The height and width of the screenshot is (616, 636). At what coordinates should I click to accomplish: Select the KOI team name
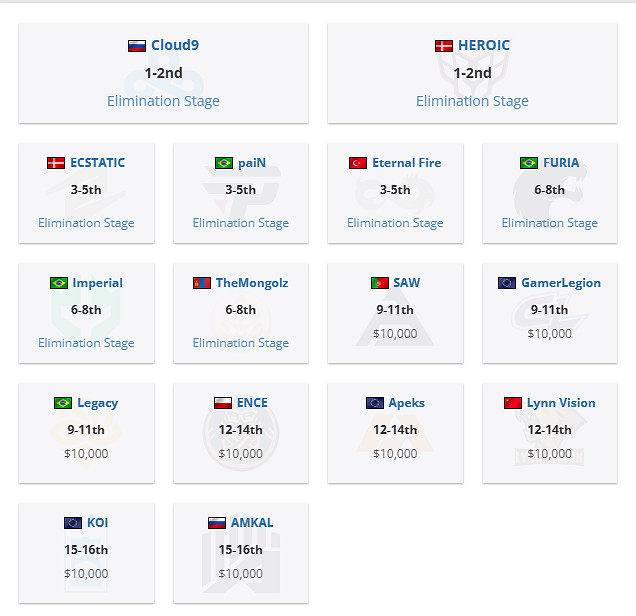click(97, 523)
